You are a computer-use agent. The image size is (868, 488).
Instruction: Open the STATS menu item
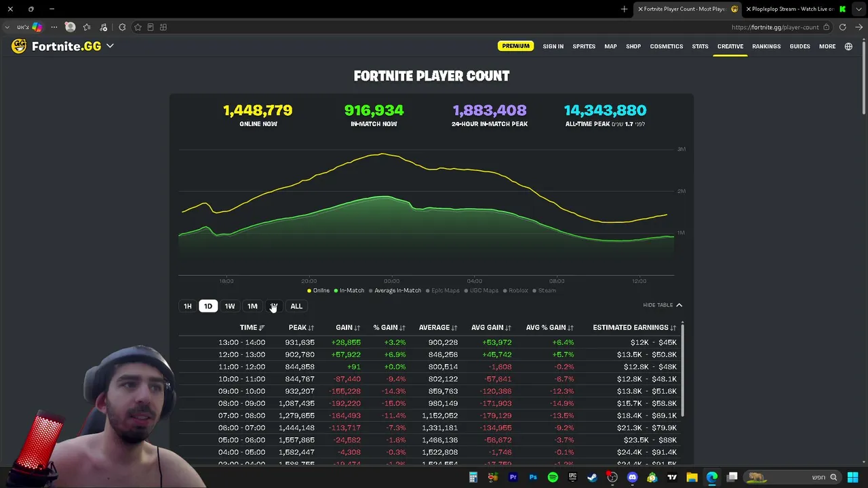coord(700,46)
